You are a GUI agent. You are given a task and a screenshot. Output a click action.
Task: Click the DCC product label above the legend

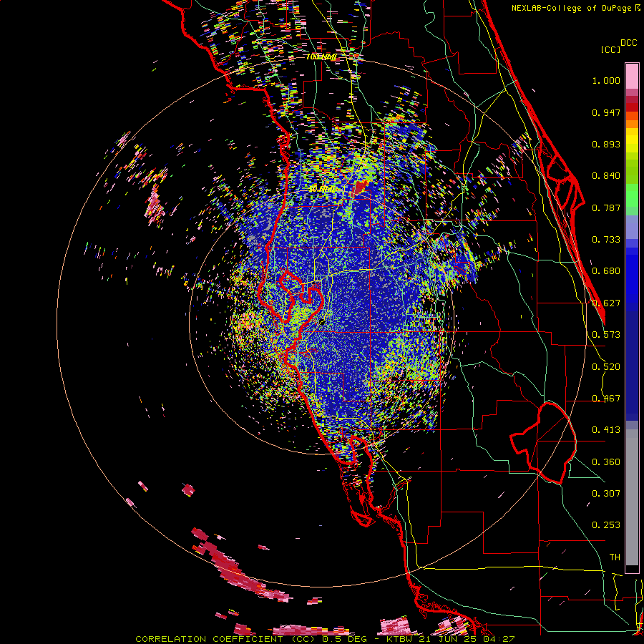click(628, 43)
